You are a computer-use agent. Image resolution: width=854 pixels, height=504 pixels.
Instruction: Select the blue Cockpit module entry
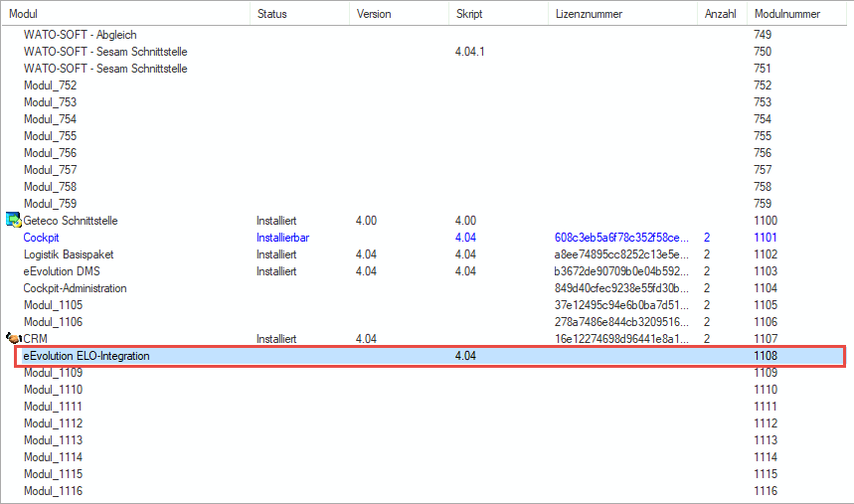coord(41,237)
